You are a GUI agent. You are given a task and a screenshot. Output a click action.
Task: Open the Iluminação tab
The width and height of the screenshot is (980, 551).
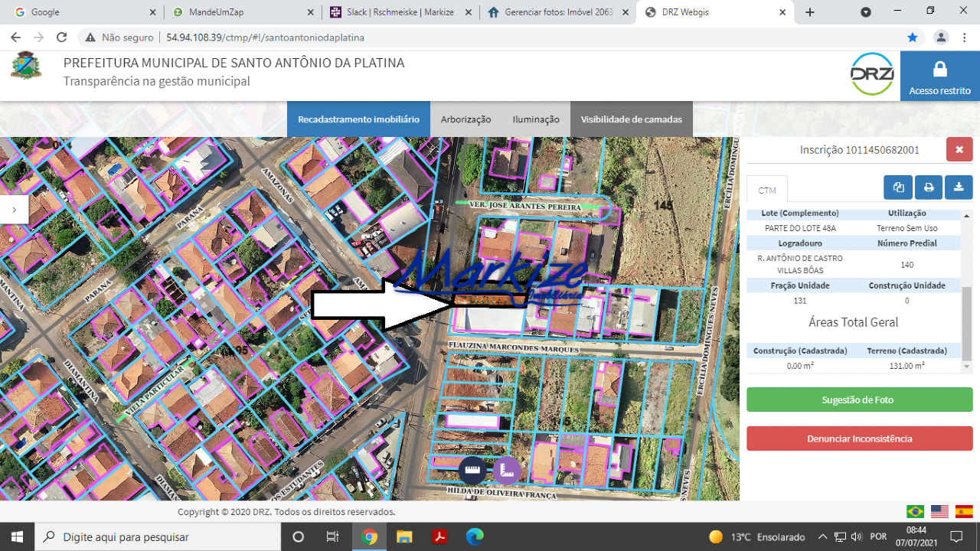536,119
